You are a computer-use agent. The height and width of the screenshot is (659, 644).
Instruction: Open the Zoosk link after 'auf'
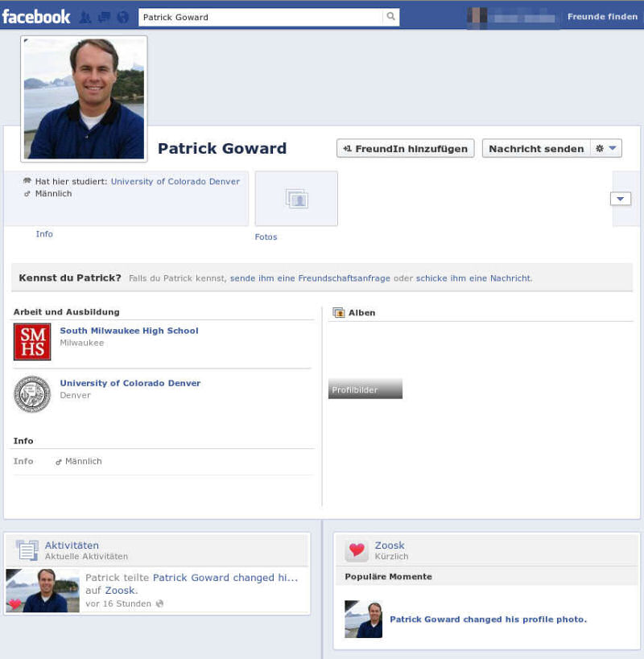[x=120, y=591]
